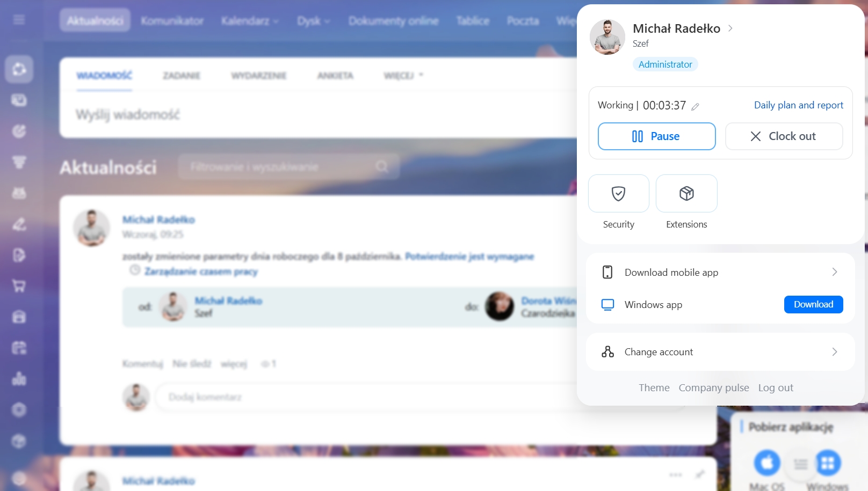Click the Szef job title in popup
The width and height of the screenshot is (868, 491).
point(640,43)
